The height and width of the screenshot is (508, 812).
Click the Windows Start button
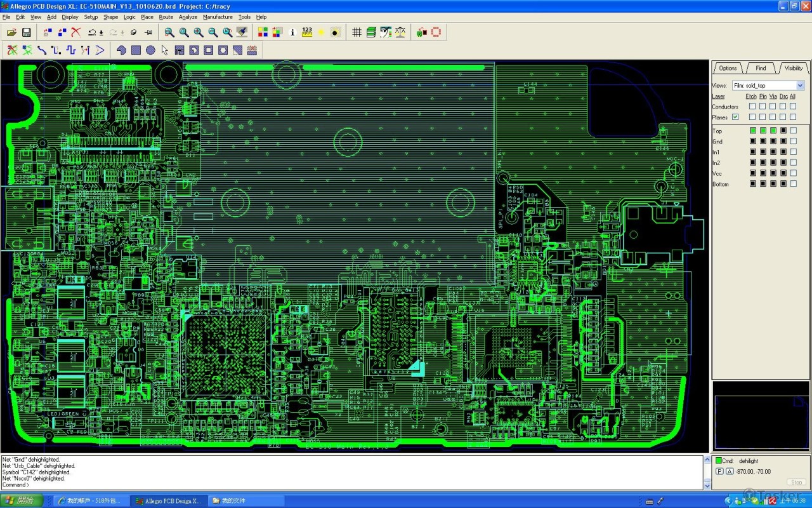tap(22, 500)
